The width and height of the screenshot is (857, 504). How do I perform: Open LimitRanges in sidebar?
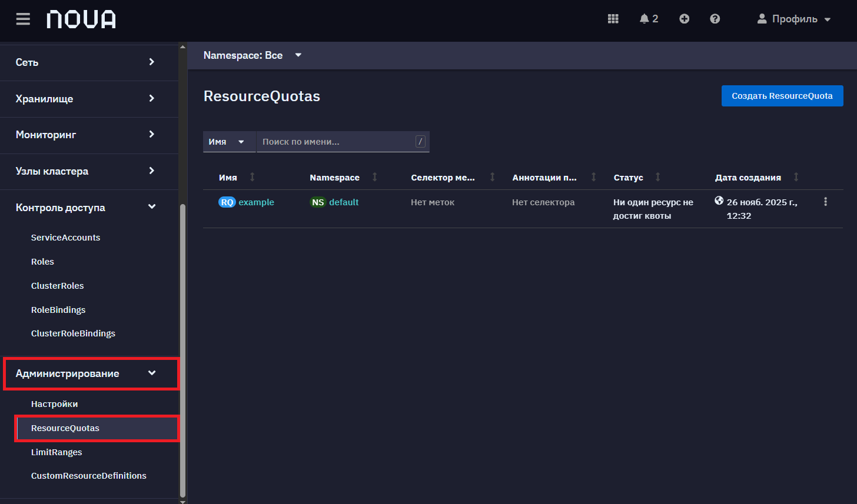[57, 452]
